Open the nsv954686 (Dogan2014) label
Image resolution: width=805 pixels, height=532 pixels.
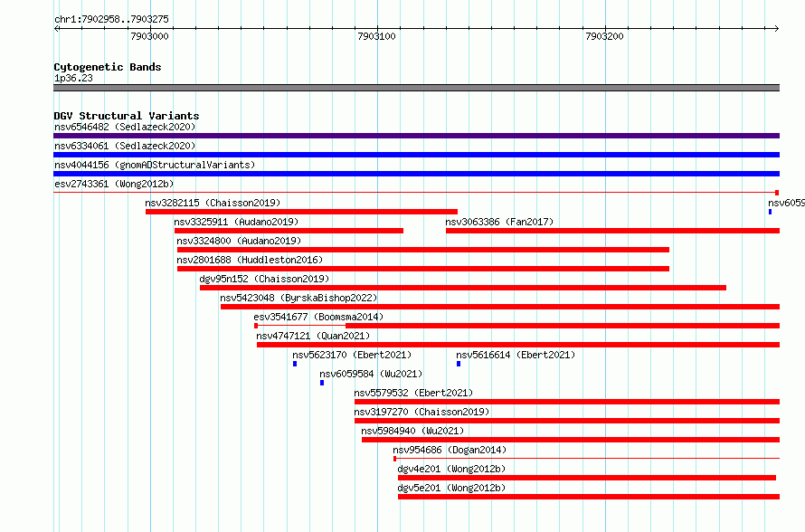pos(450,450)
